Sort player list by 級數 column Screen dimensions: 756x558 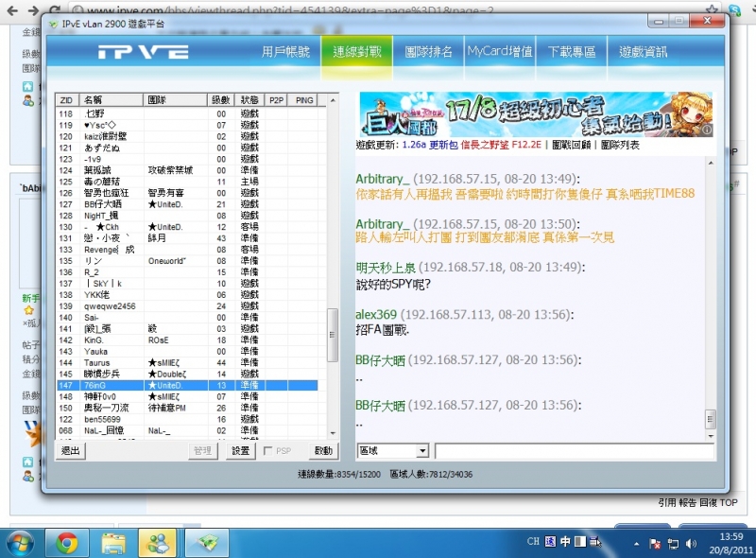point(220,99)
